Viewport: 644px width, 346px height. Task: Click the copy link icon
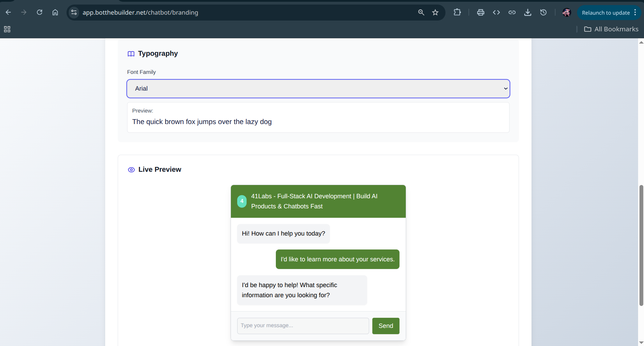512,12
